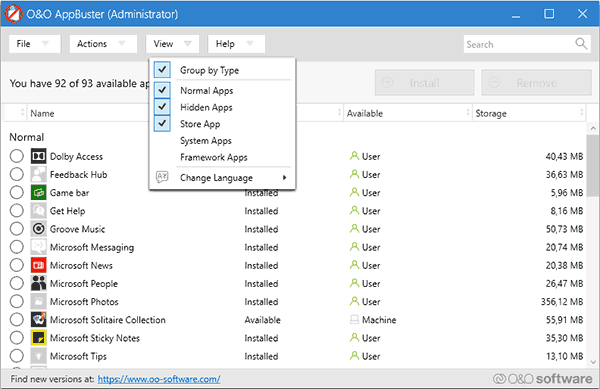
Task: Uncheck the Group by Type checkbox
Action: click(x=162, y=70)
